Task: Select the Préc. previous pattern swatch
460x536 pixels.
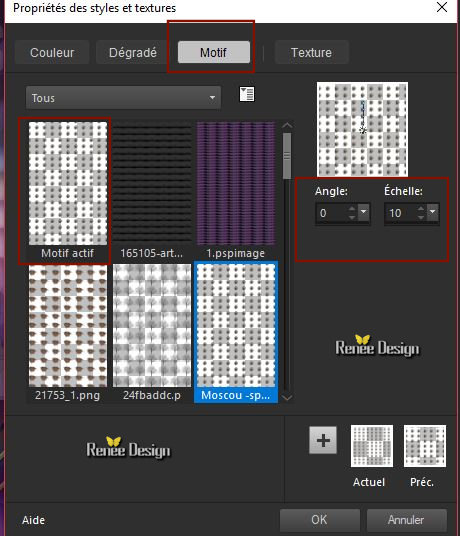Action: click(x=425, y=446)
